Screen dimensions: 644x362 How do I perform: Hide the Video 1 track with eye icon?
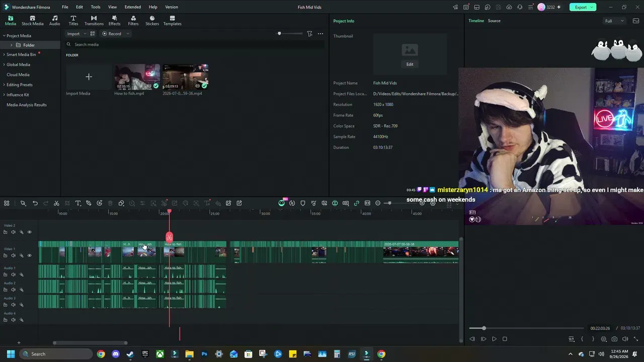29,255
